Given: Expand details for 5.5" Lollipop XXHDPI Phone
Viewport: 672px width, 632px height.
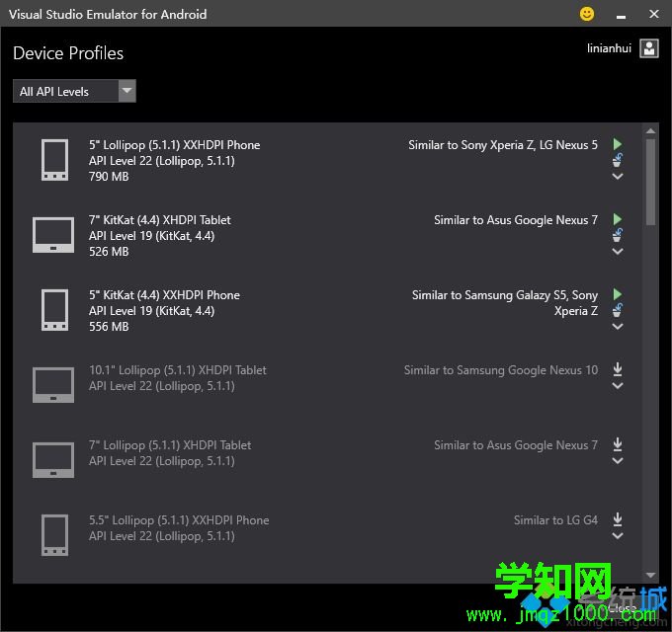Looking at the screenshot, I should pyautogui.click(x=617, y=535).
